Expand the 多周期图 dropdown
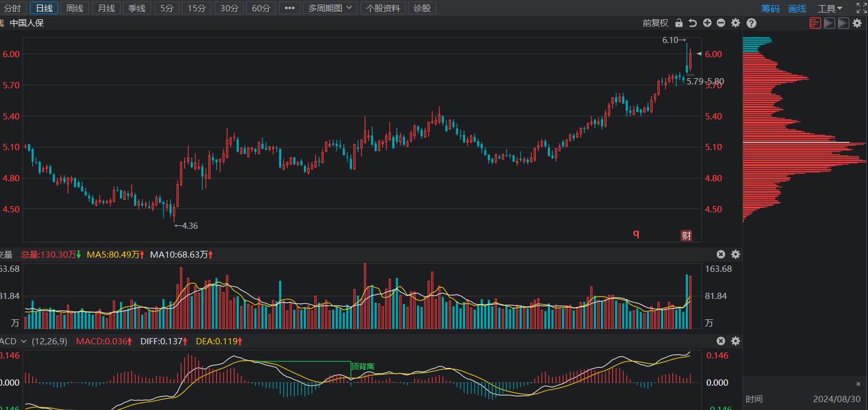 pyautogui.click(x=330, y=8)
